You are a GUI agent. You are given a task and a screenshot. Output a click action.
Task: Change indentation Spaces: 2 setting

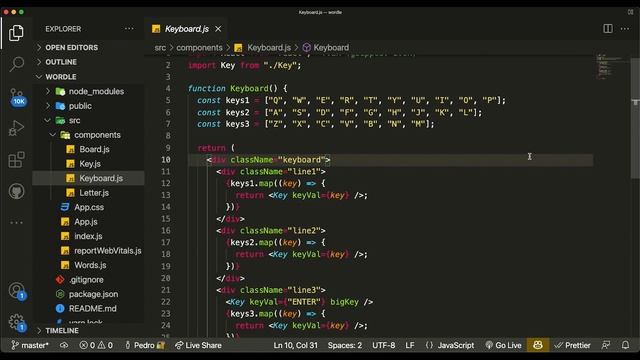point(345,345)
